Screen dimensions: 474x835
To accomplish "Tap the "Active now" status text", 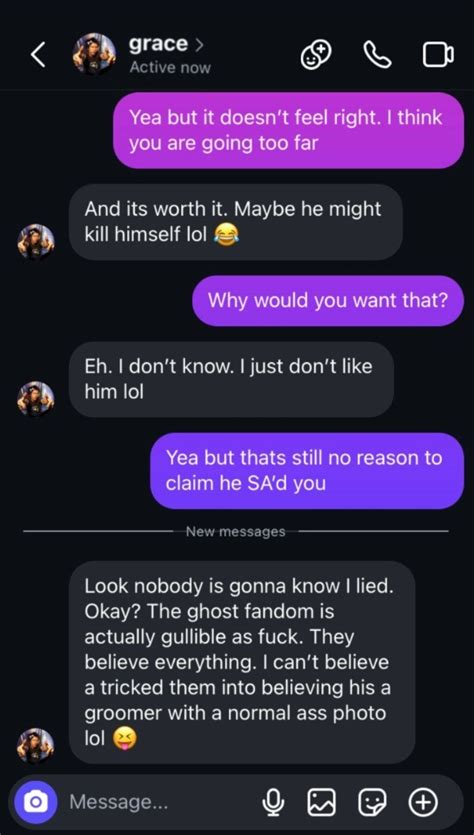I will point(170,68).
